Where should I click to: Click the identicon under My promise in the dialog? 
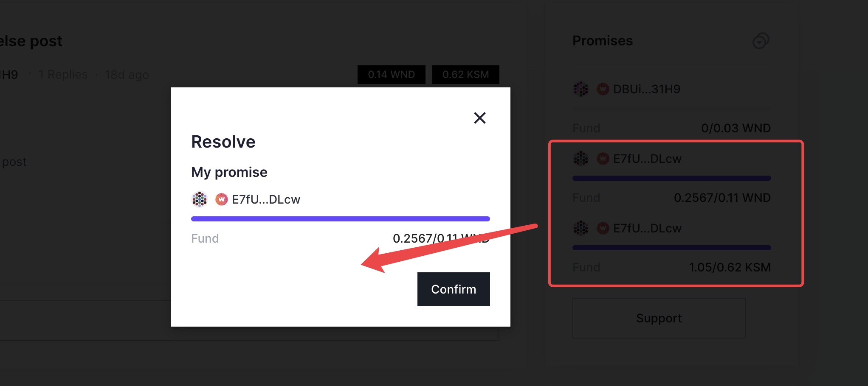pyautogui.click(x=199, y=199)
